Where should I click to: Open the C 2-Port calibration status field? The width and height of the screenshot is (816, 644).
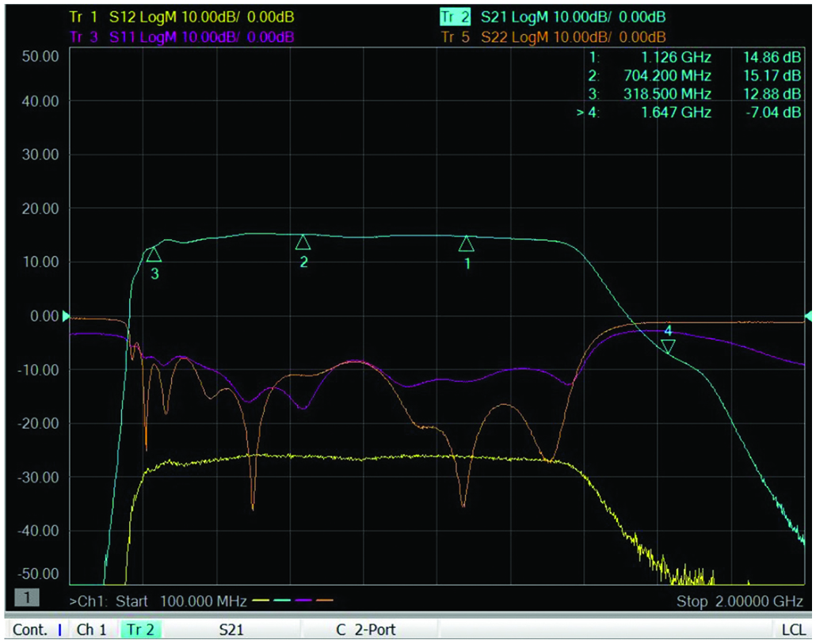pos(366,631)
